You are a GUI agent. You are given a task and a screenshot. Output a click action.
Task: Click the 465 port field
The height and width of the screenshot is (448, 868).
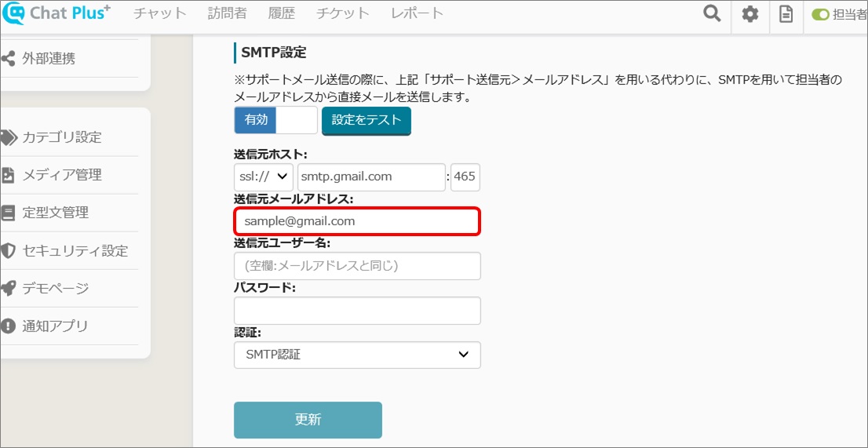pyautogui.click(x=465, y=177)
